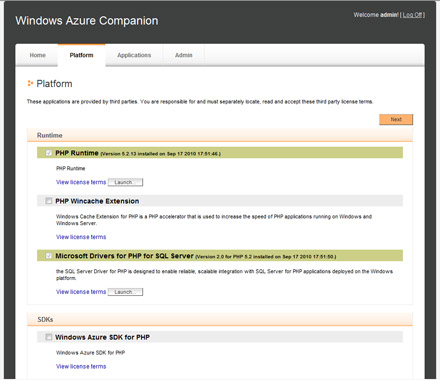Click the Windows Azure SDK for PHP title
The image size is (440, 380).
pos(102,337)
